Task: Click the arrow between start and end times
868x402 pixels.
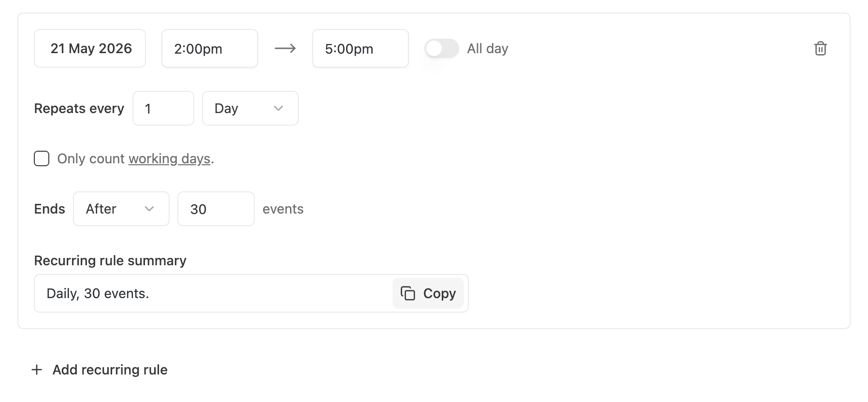Action: (x=285, y=48)
